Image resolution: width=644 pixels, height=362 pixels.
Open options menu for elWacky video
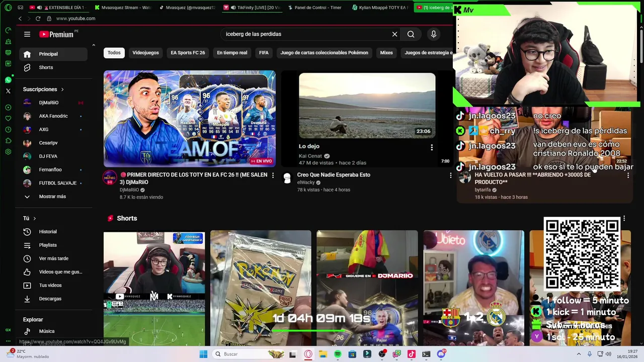pos(451,175)
